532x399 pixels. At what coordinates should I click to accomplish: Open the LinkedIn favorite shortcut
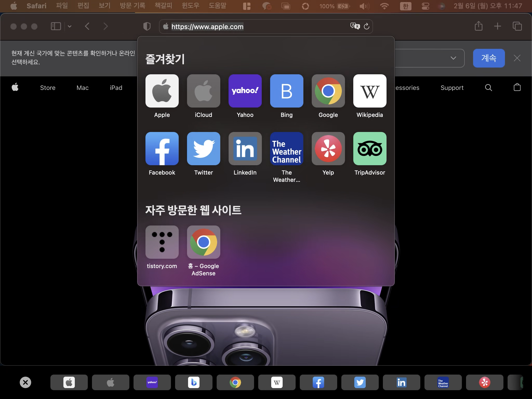(x=245, y=149)
